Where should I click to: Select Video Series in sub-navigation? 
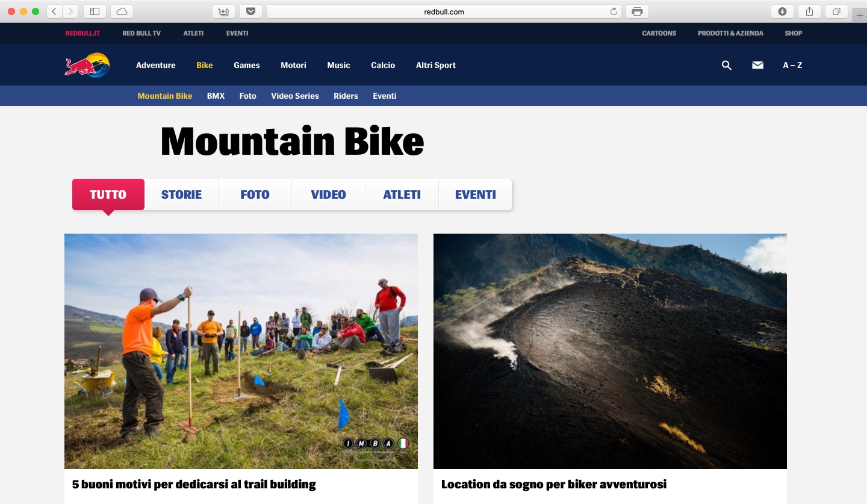pyautogui.click(x=295, y=96)
